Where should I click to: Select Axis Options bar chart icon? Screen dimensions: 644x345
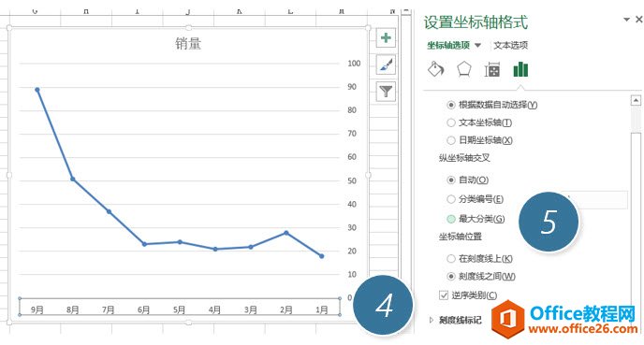520,69
